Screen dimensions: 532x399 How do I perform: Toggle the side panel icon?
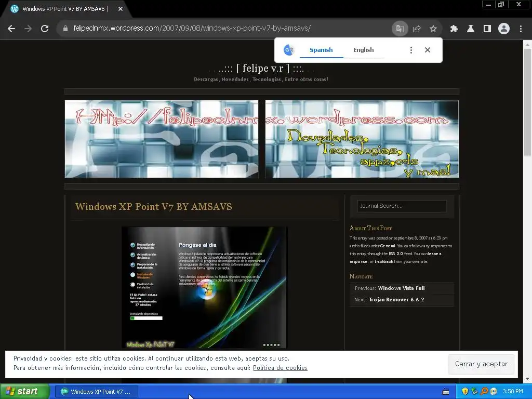tap(487, 29)
